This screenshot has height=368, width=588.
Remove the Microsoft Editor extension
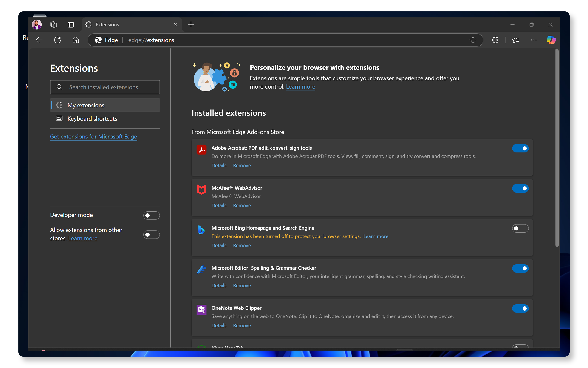242,285
